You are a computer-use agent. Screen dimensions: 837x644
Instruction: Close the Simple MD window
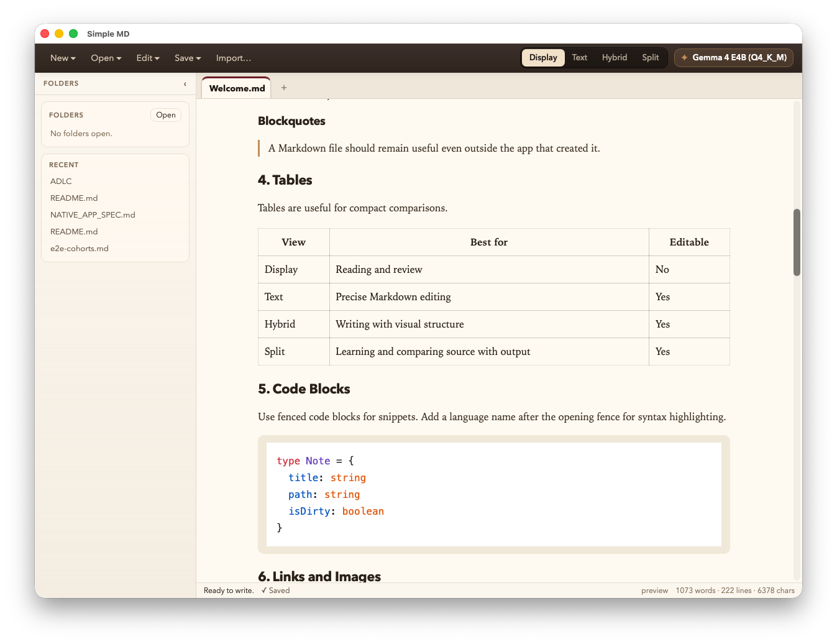[x=45, y=34]
